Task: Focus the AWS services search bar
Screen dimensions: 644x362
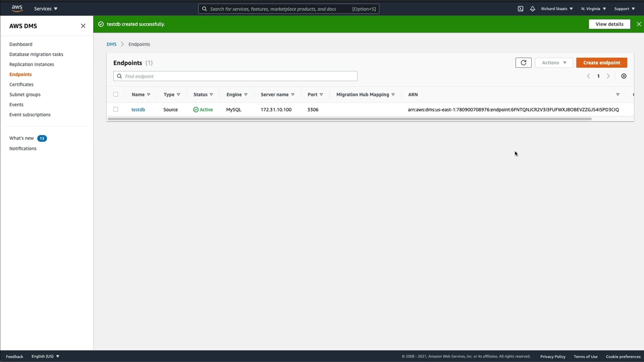Action: [x=289, y=9]
